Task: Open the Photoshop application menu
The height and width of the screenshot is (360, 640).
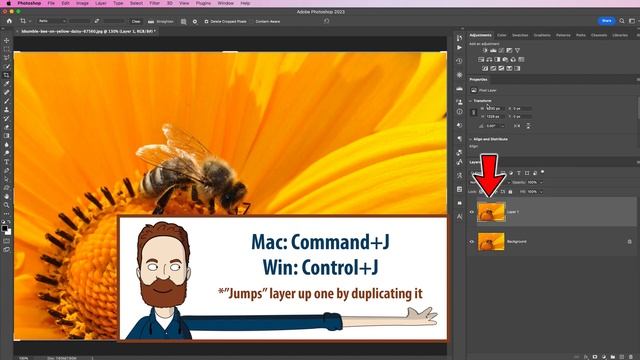Action: click(x=29, y=3)
